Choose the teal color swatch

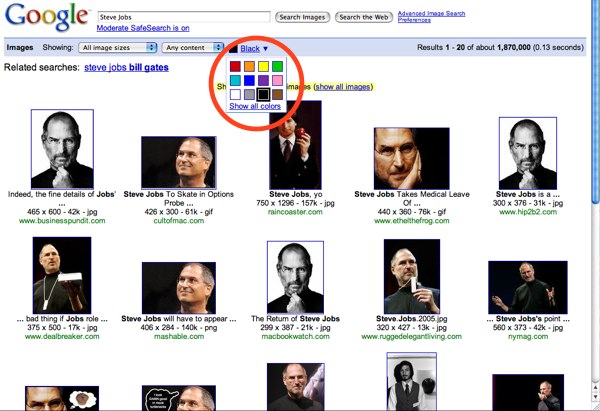click(235, 80)
